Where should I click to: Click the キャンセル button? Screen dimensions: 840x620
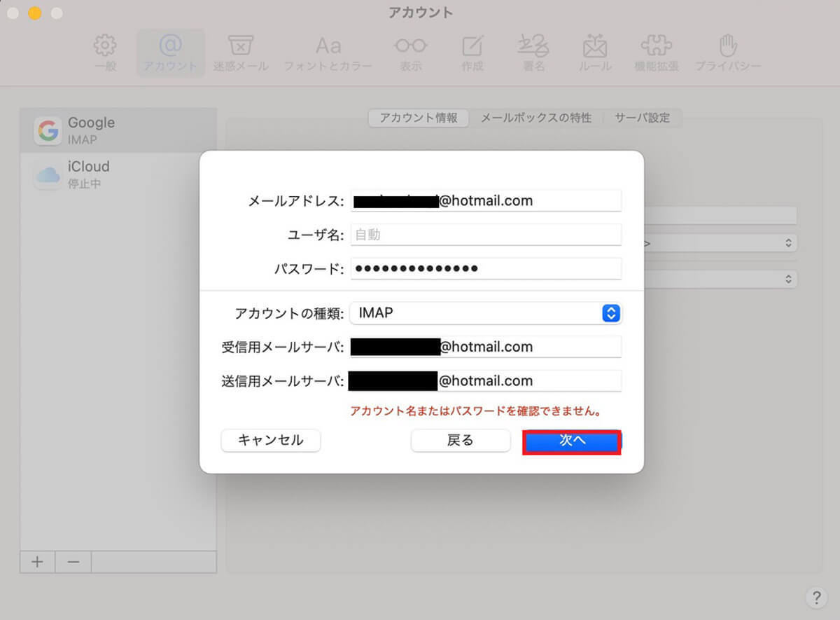click(x=271, y=440)
